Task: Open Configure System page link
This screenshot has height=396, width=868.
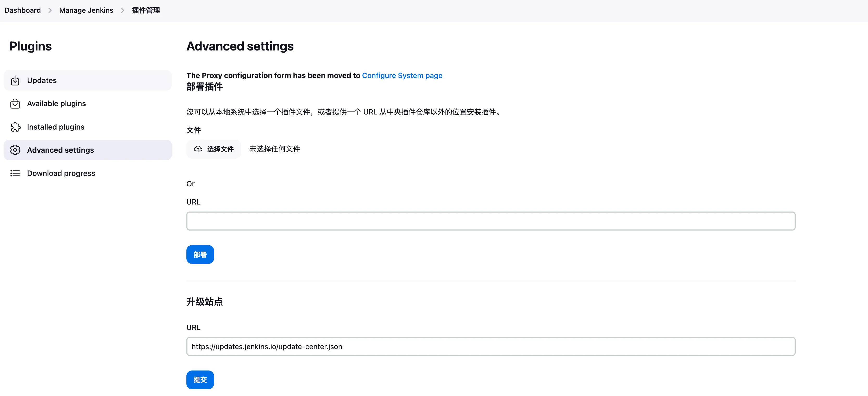Action: 402,75
